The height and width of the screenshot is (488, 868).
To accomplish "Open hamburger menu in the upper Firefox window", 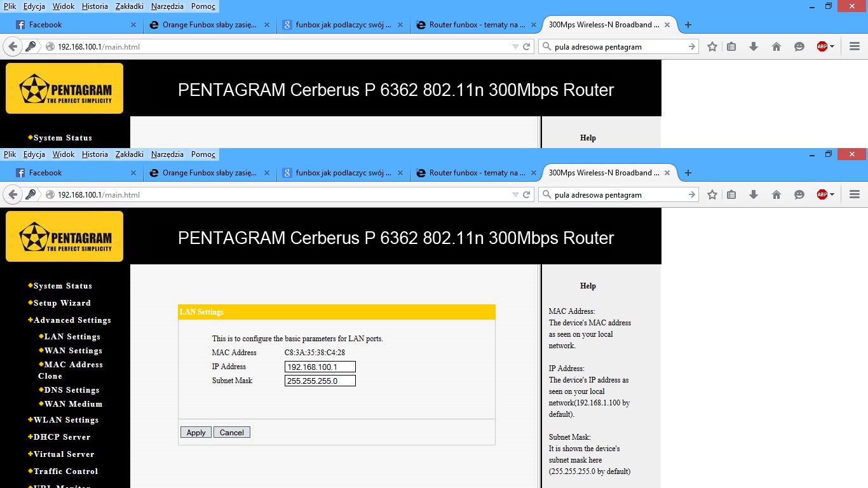I will click(855, 46).
